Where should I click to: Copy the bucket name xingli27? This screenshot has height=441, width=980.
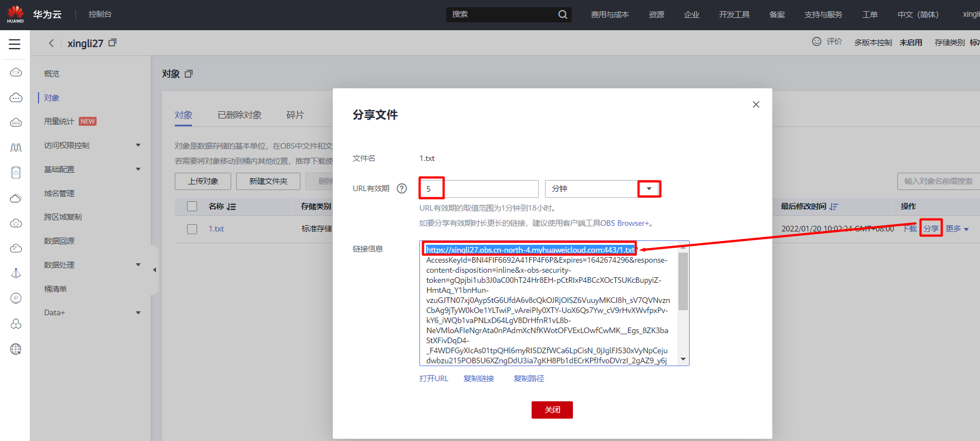point(112,42)
